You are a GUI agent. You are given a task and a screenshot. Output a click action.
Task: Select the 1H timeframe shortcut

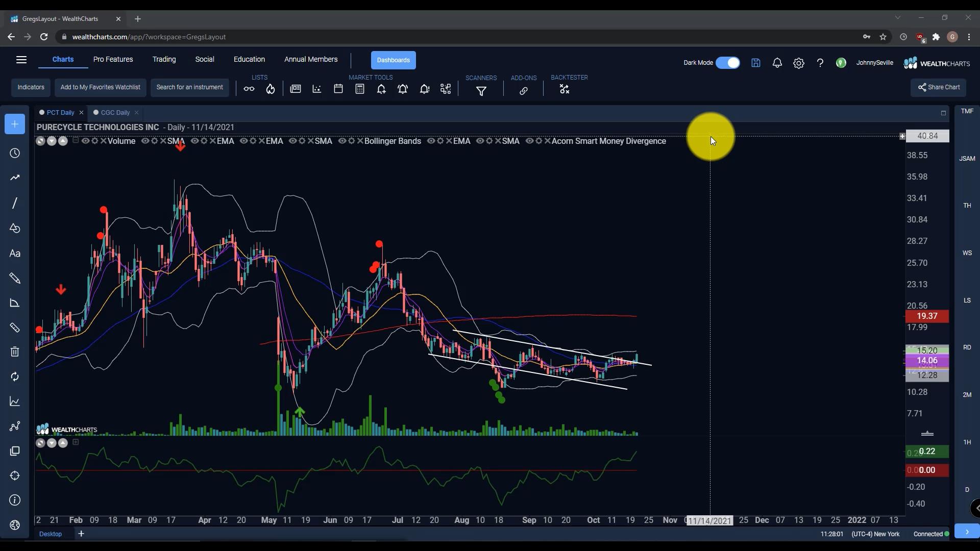pyautogui.click(x=967, y=442)
